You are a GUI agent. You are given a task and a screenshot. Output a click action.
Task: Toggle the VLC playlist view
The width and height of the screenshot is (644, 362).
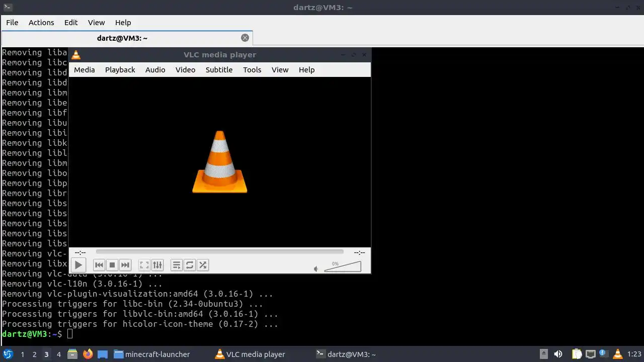[177, 265]
